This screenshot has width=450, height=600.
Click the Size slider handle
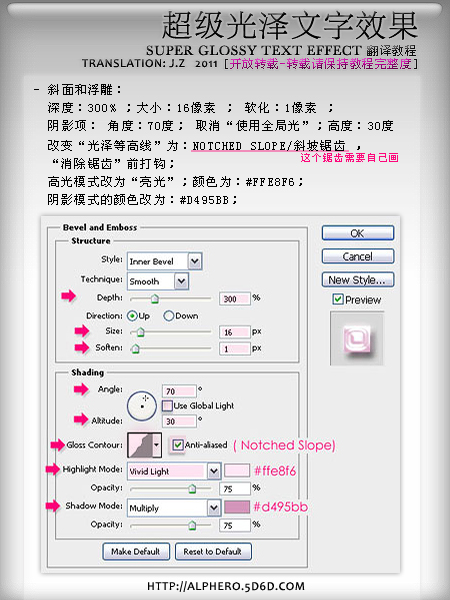140,332
